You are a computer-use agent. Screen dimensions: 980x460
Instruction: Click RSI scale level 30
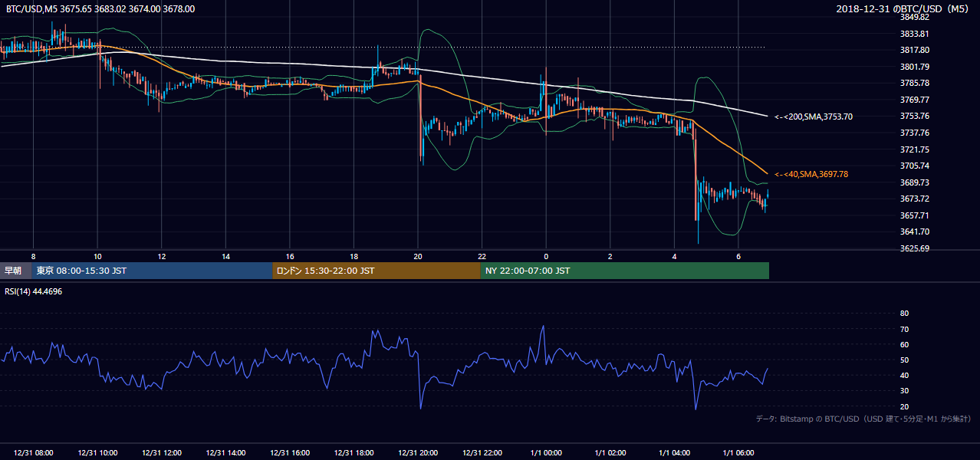(904, 391)
